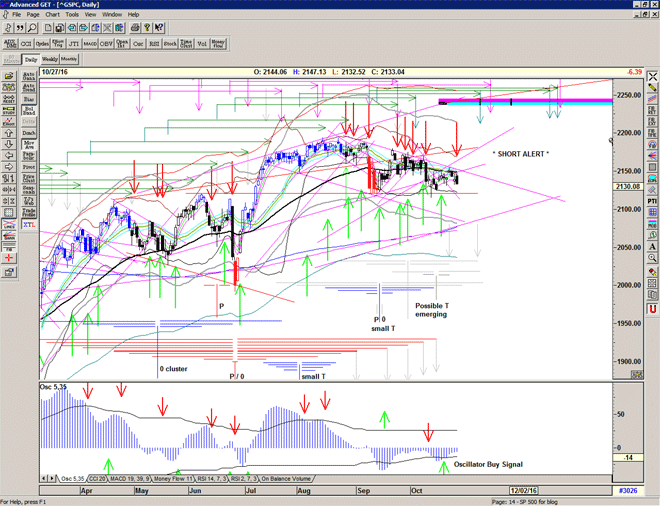This screenshot has width=660, height=506.
Task: Expand the Tools menu
Action: click(x=72, y=15)
